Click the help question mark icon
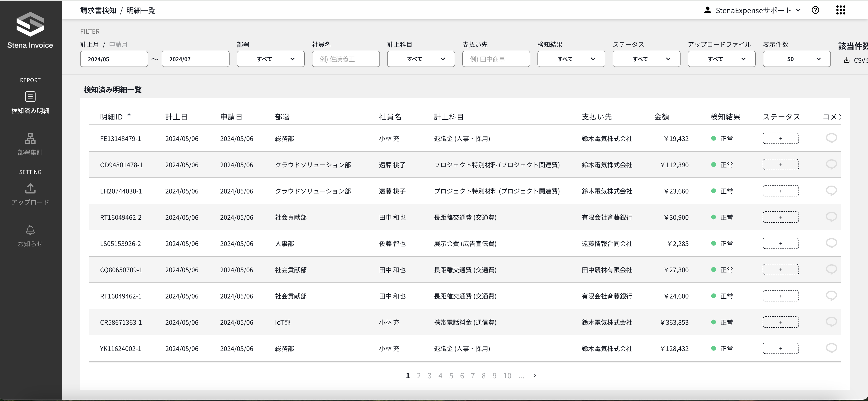The image size is (868, 401). pos(815,10)
